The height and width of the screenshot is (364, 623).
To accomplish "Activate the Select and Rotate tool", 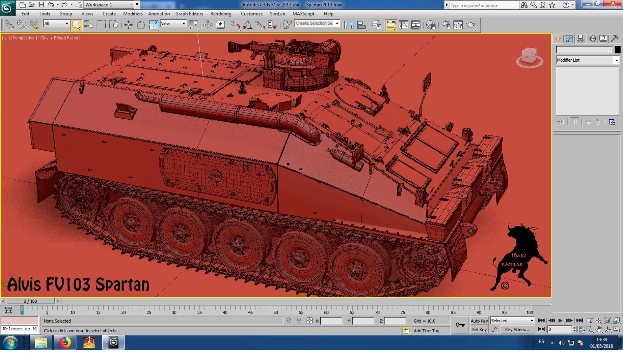I will pyautogui.click(x=141, y=25).
